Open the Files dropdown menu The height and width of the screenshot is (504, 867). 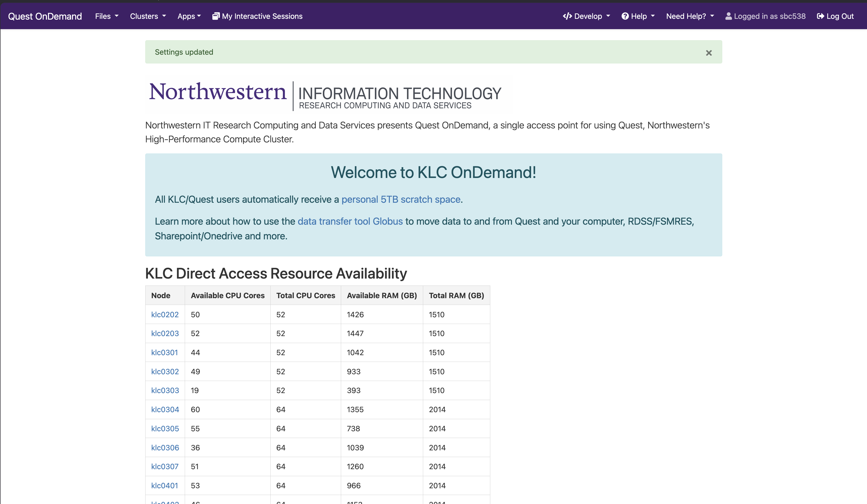tap(107, 16)
